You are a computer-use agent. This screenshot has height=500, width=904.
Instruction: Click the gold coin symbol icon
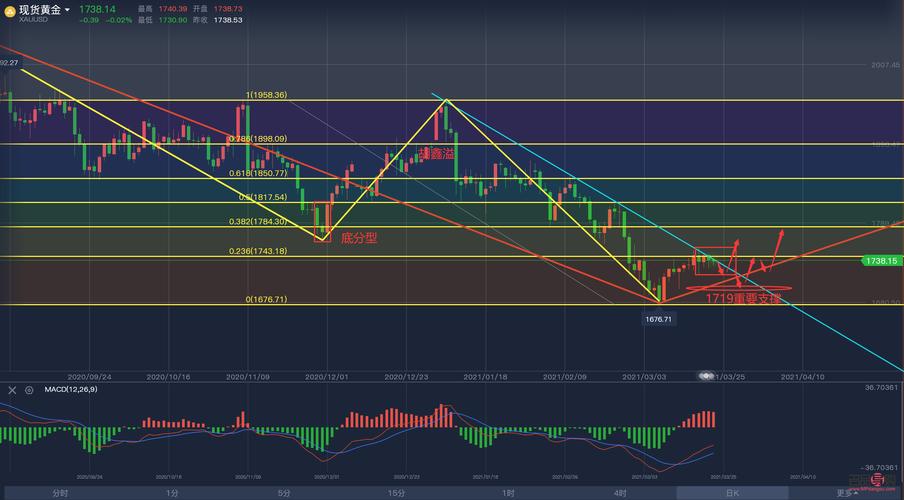pyautogui.click(x=10, y=13)
